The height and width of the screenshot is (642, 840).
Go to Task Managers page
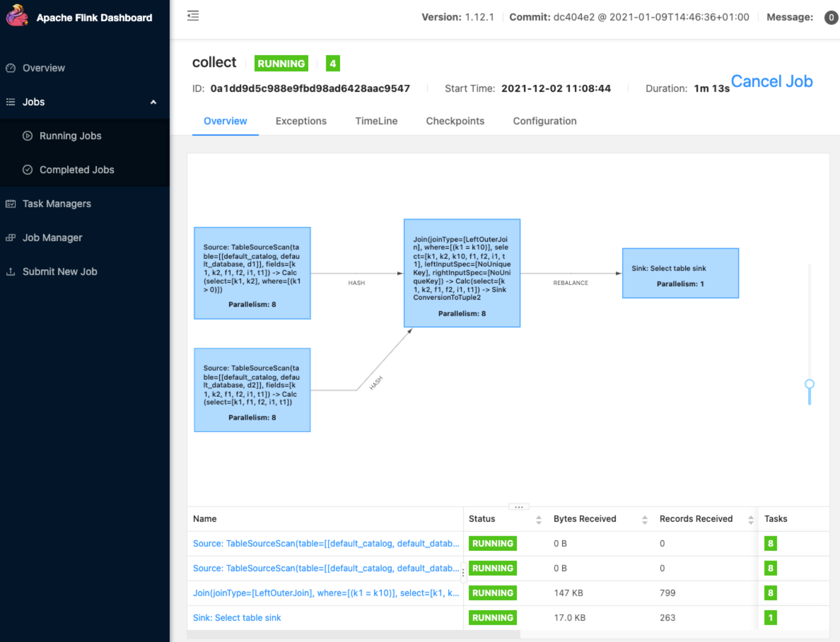[x=57, y=204]
